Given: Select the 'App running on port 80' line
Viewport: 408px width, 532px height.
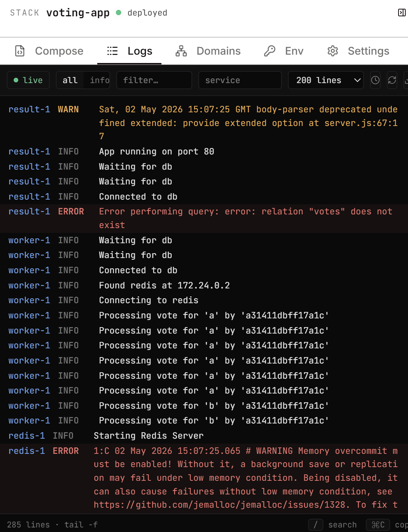Looking at the screenshot, I should (x=204, y=151).
